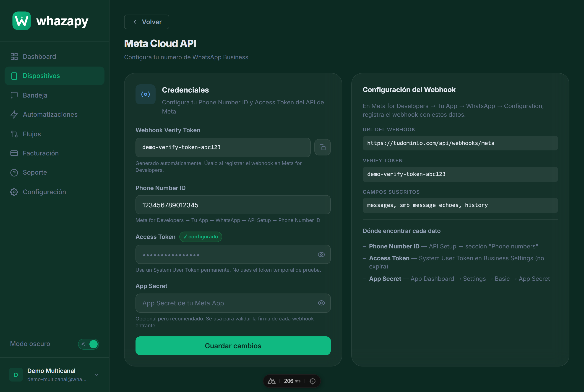This screenshot has height=392, width=584.
Task: Click the Configuración del Webhook heading
Action: (409, 90)
